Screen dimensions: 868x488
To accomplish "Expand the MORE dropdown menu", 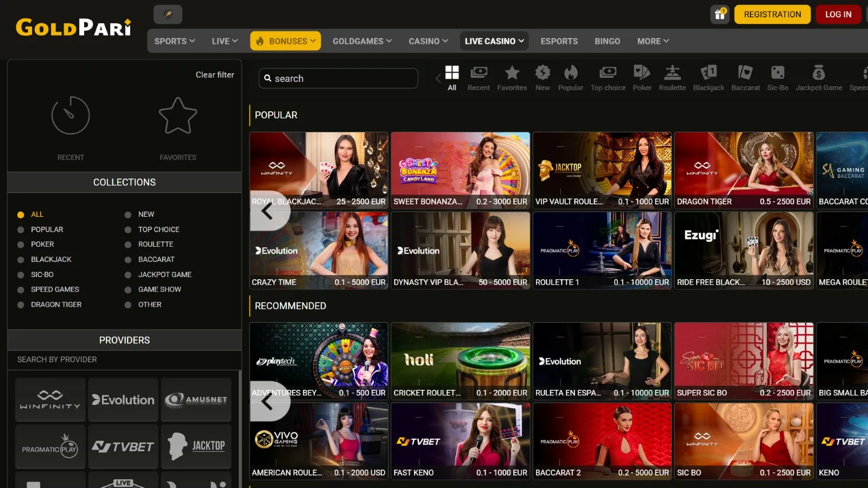I will (x=653, y=41).
